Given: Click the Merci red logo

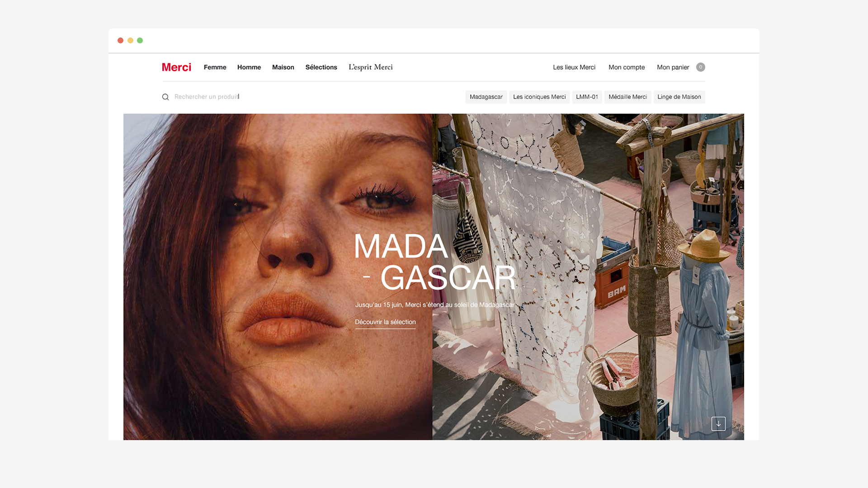Looking at the screenshot, I should click(176, 67).
